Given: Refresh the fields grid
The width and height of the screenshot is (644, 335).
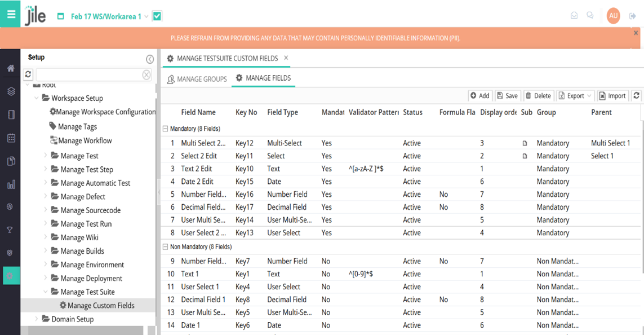Looking at the screenshot, I should coord(636,95).
